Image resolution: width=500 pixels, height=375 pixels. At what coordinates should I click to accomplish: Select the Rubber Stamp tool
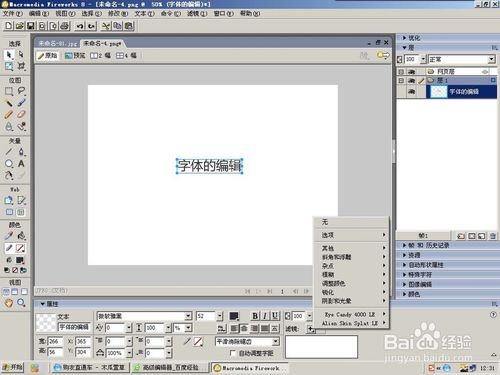21,127
